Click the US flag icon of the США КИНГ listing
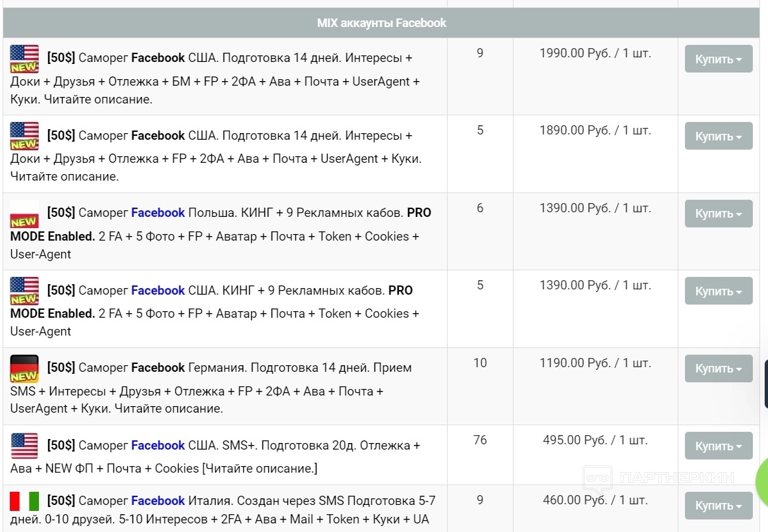The image size is (768, 532). pos(24,291)
